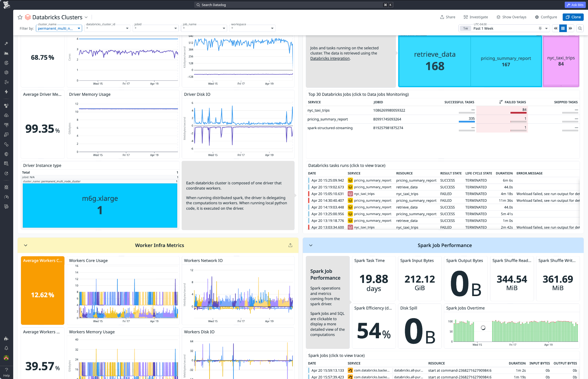This screenshot has height=379, width=588.
Task: Step time range forward
Action: 570,28
